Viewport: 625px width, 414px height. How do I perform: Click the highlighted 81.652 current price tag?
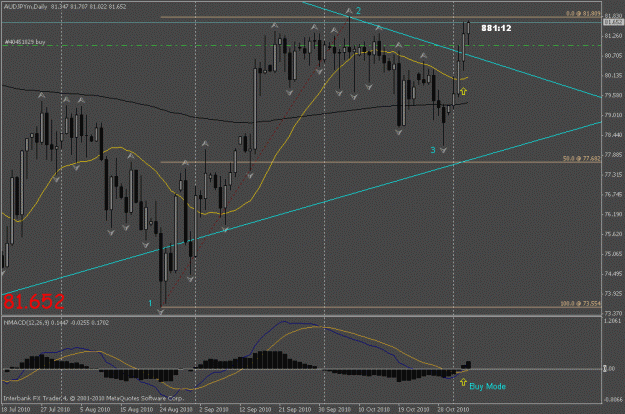pyautogui.click(x=613, y=22)
